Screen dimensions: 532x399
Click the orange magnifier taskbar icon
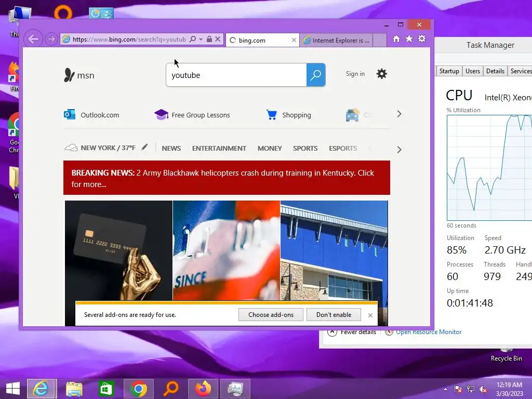pyautogui.click(x=171, y=389)
